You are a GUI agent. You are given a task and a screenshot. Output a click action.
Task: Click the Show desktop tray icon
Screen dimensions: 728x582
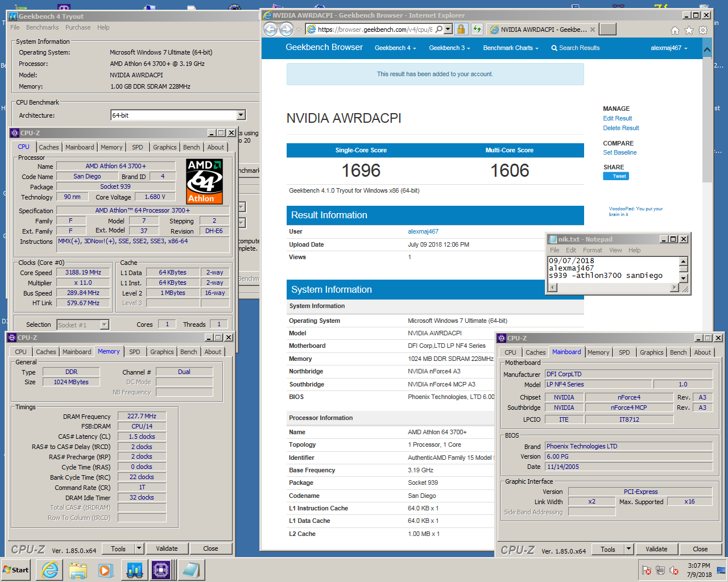pyautogui.click(x=721, y=570)
